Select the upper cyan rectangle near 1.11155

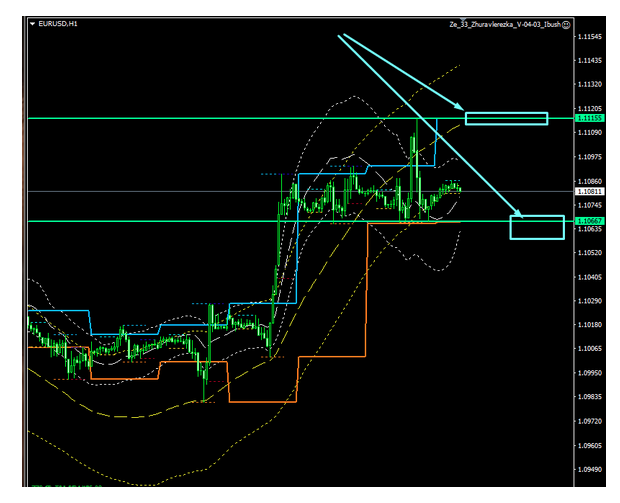506,118
